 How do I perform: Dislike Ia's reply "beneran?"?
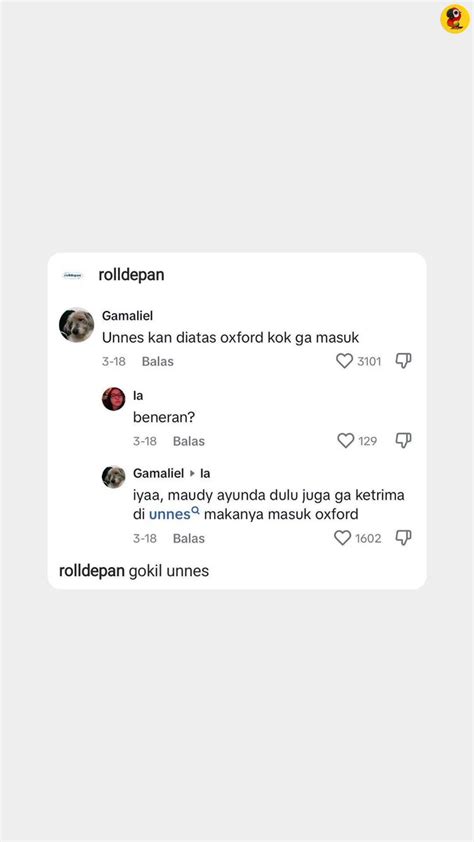click(403, 441)
